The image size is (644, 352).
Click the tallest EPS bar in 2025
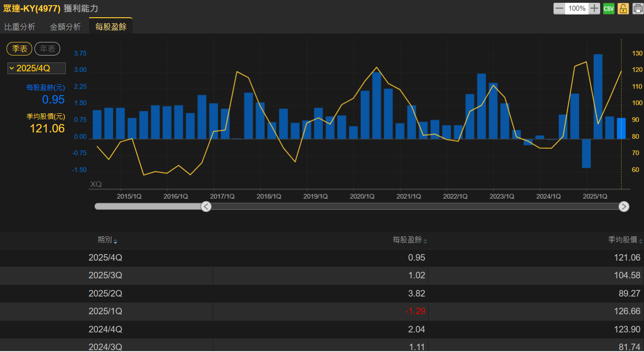point(597,96)
